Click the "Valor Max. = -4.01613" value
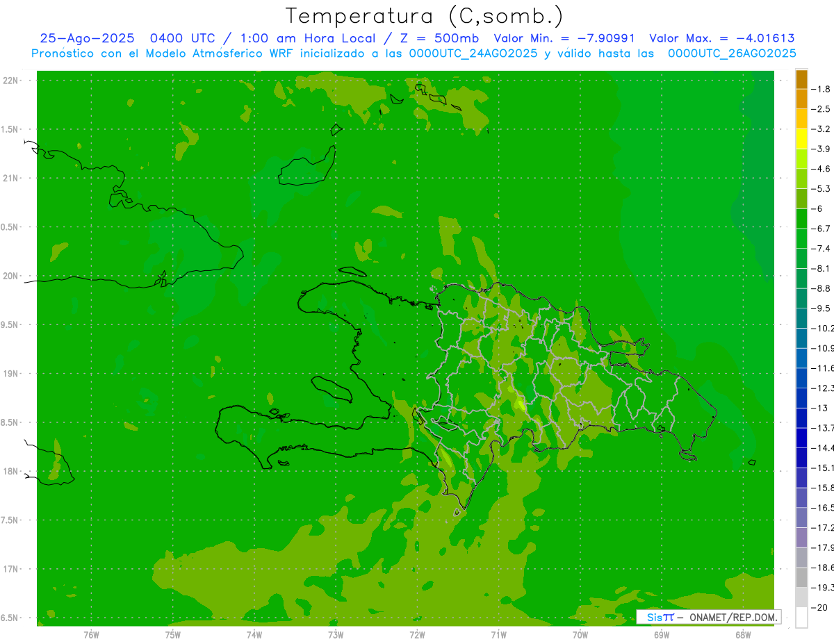This screenshot has height=644, width=834. tap(721, 38)
